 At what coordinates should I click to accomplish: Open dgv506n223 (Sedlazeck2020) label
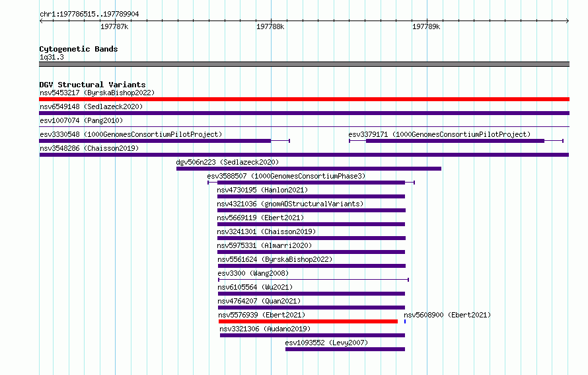pos(227,162)
